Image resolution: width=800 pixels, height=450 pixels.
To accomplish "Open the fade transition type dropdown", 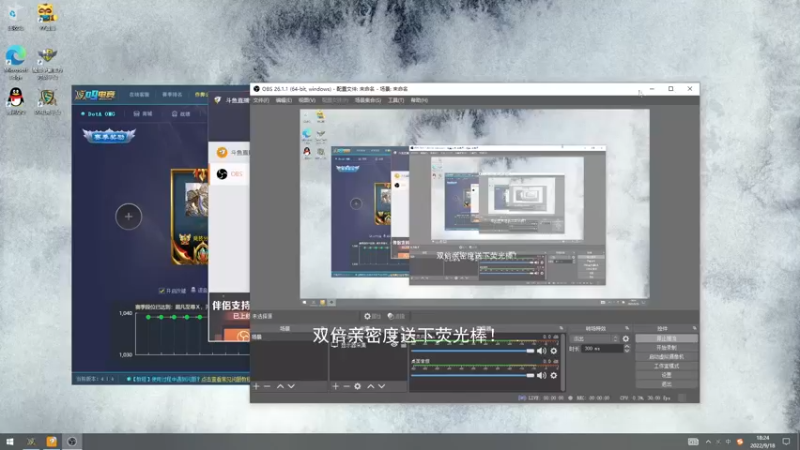I will [595, 338].
